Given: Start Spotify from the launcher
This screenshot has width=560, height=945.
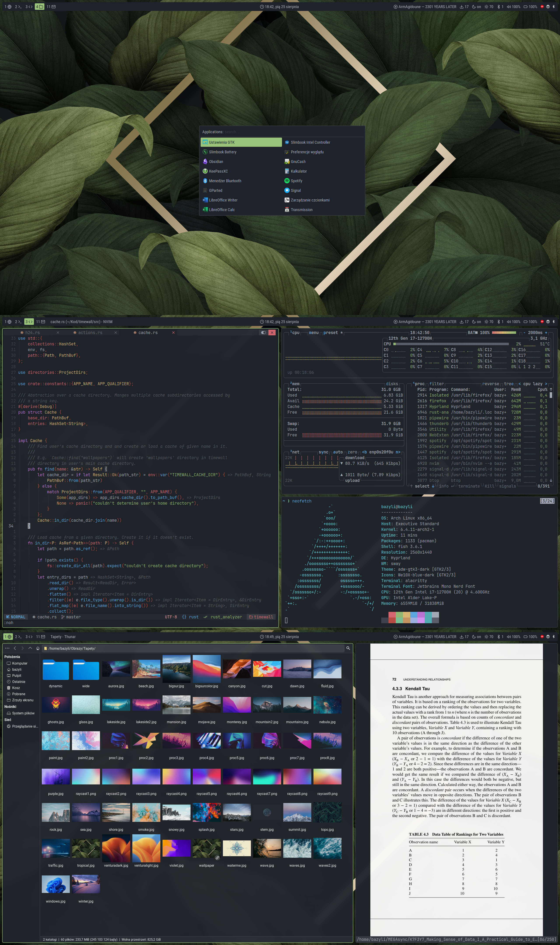Looking at the screenshot, I should 323,181.
